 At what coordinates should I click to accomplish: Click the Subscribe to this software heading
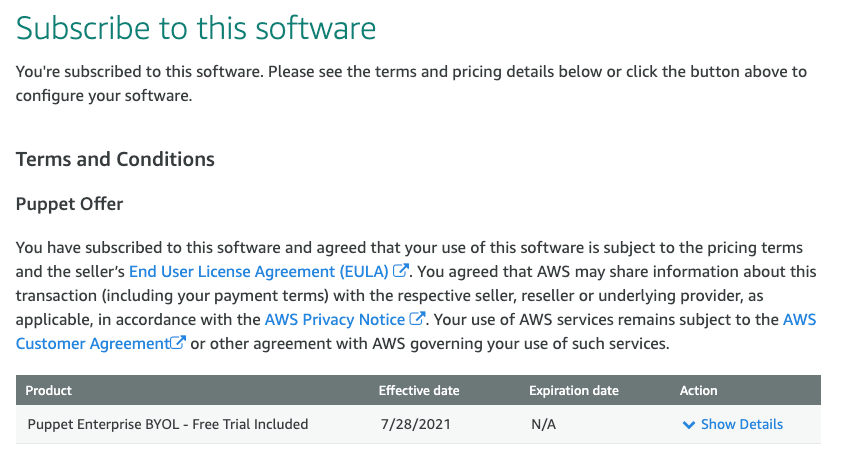click(x=196, y=28)
